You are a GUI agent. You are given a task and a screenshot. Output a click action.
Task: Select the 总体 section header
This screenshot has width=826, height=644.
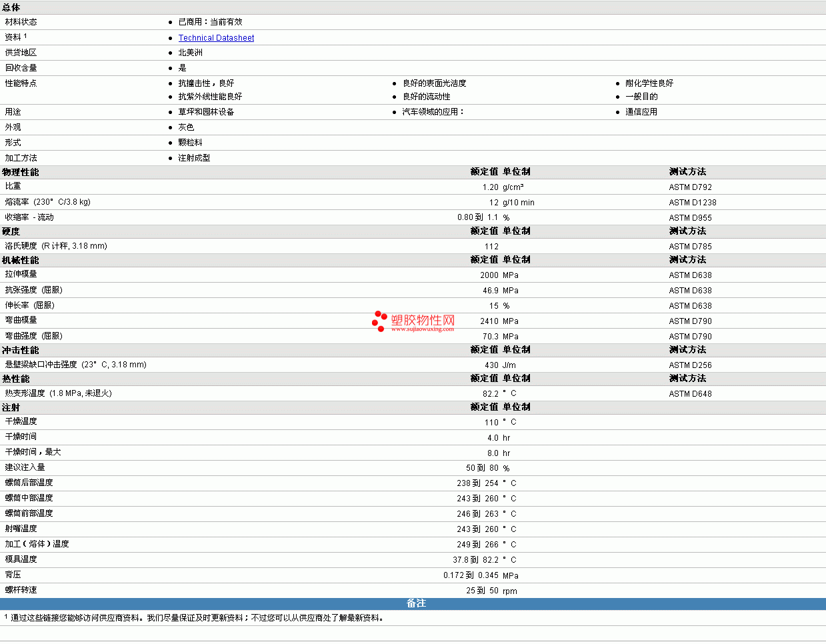(11, 8)
